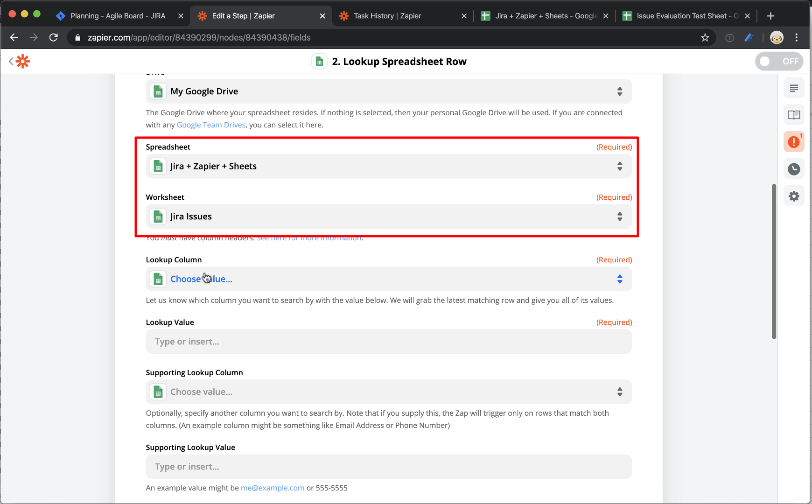The image size is (812, 504).
Task: Open the Chrome three-dot menu
Action: point(797,37)
